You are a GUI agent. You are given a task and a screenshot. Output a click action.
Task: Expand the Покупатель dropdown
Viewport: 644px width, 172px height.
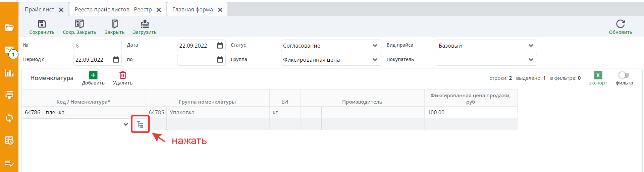531,60
